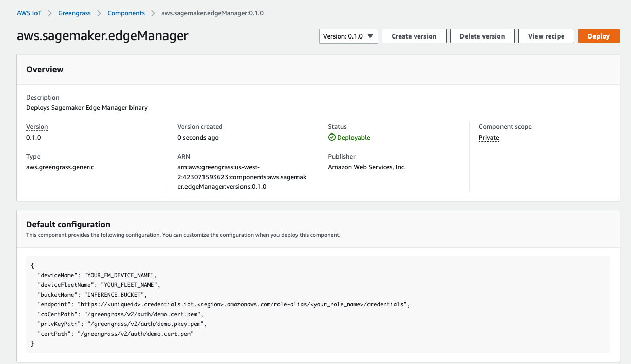This screenshot has height=364, width=631.
Task: Open the Components breadcrumb link
Action: coord(126,13)
